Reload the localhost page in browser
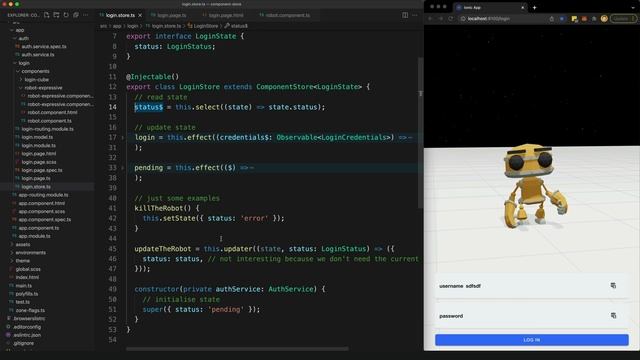 point(451,19)
